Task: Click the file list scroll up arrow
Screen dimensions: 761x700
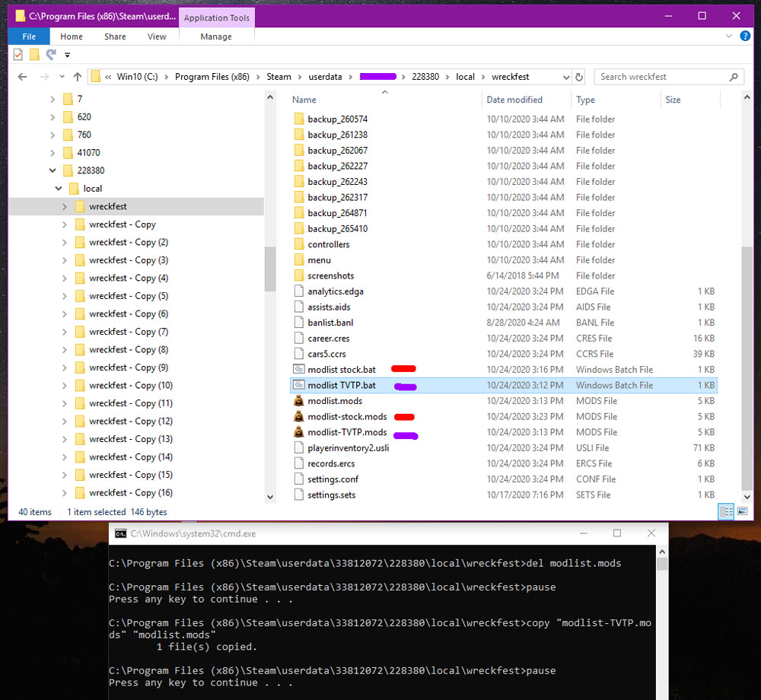Action: pyautogui.click(x=747, y=97)
